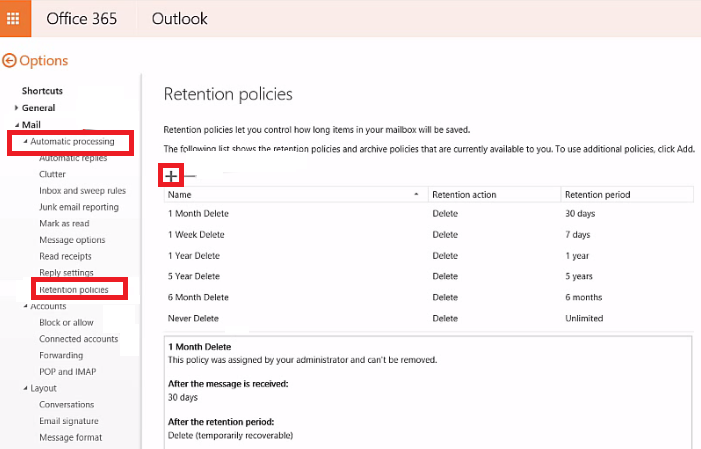Select the 5 Year Delete policy
The height and width of the screenshot is (449, 701).
(428, 276)
